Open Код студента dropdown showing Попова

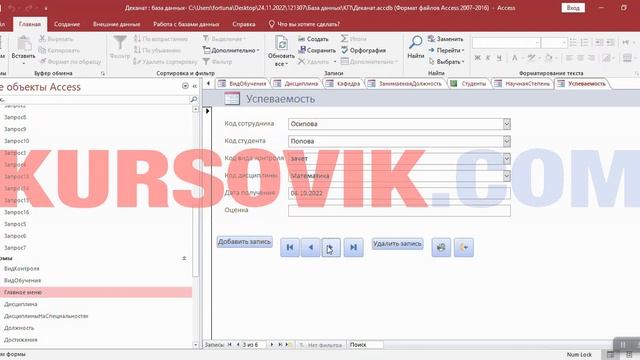tap(507, 141)
